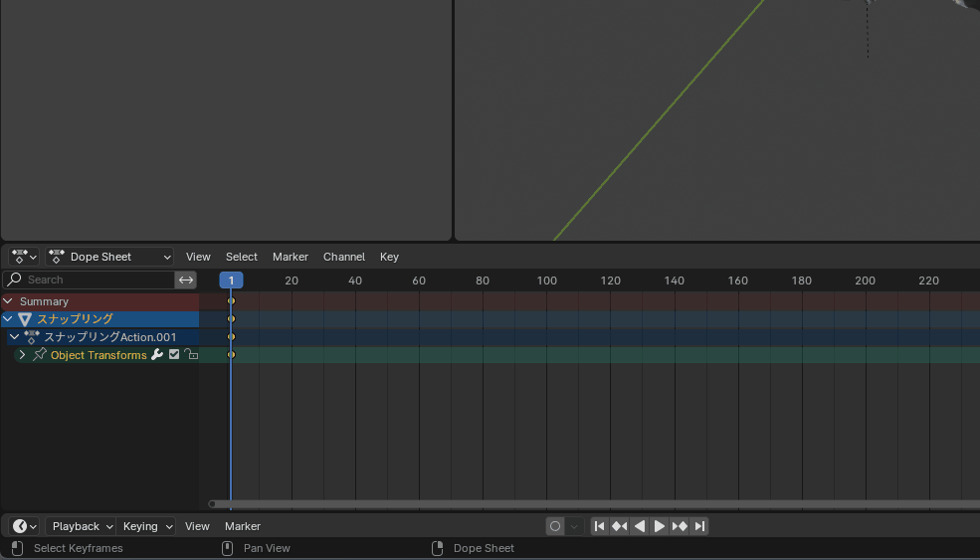This screenshot has width=980, height=560.
Task: Open the Key menu
Action: pos(389,257)
